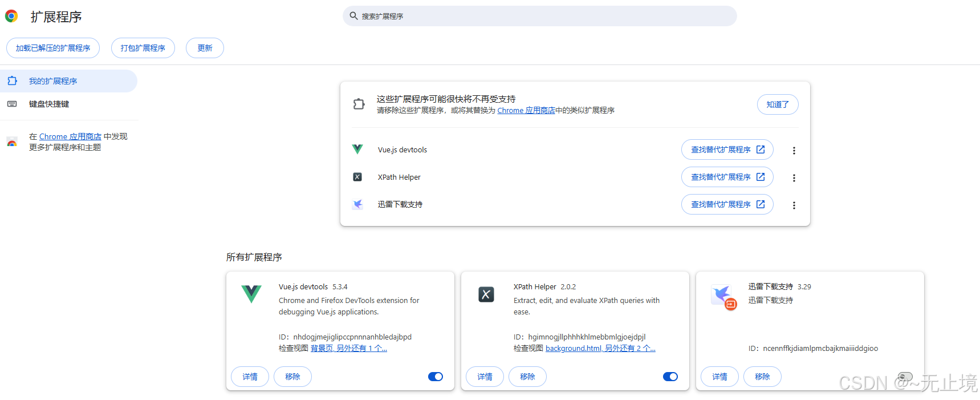Image resolution: width=980 pixels, height=400 pixels.
Task: Click the large Vue.js logo in its extension card
Action: (251, 294)
